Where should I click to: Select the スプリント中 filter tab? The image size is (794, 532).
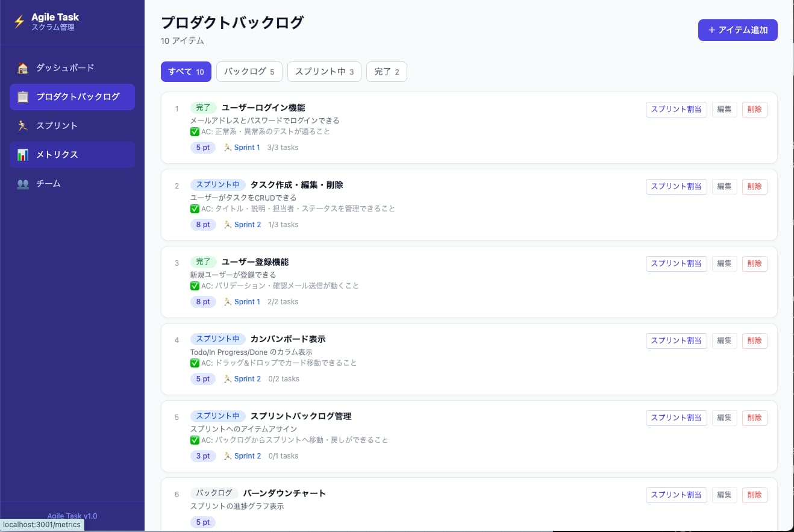tap(324, 71)
